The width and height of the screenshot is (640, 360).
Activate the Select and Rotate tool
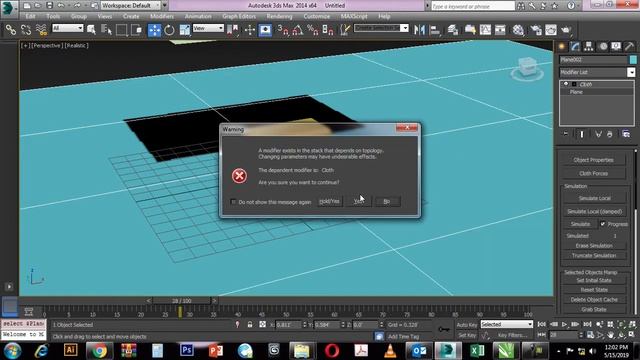point(169,30)
